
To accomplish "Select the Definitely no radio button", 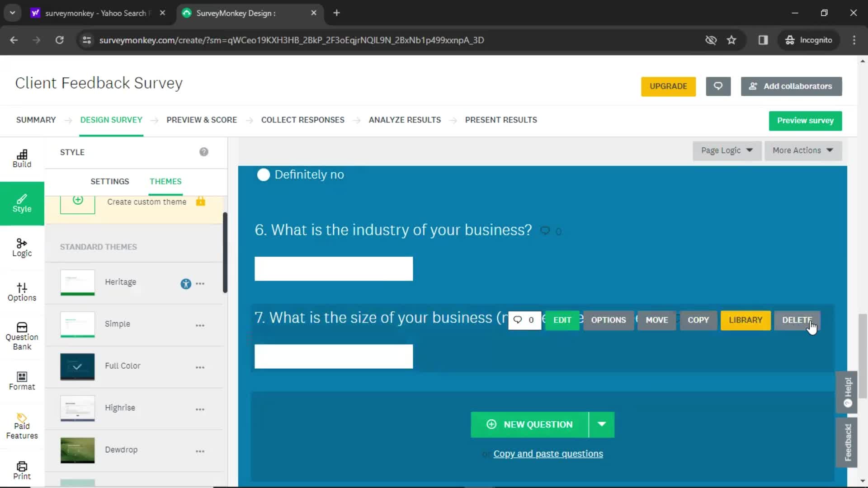I will tap(263, 174).
